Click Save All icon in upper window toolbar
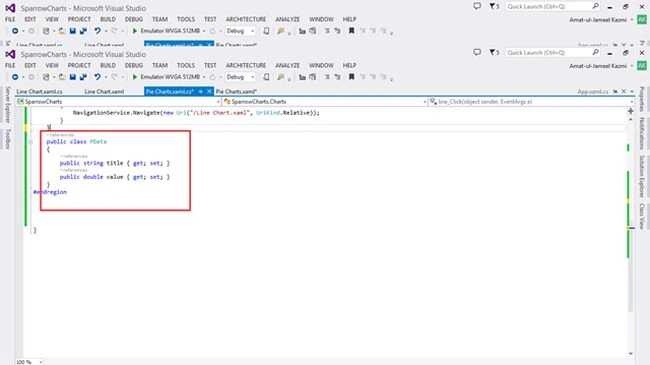 coord(83,31)
